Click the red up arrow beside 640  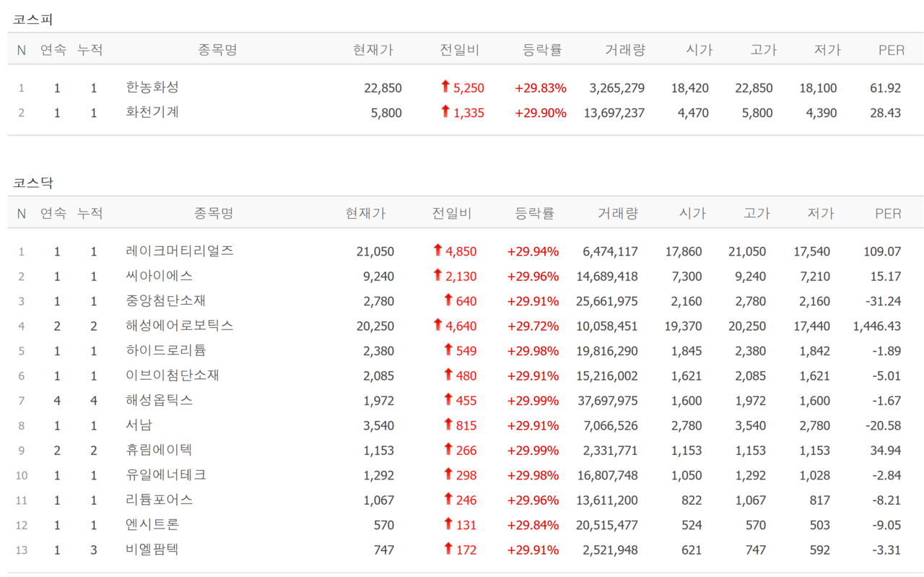pyautogui.click(x=448, y=300)
